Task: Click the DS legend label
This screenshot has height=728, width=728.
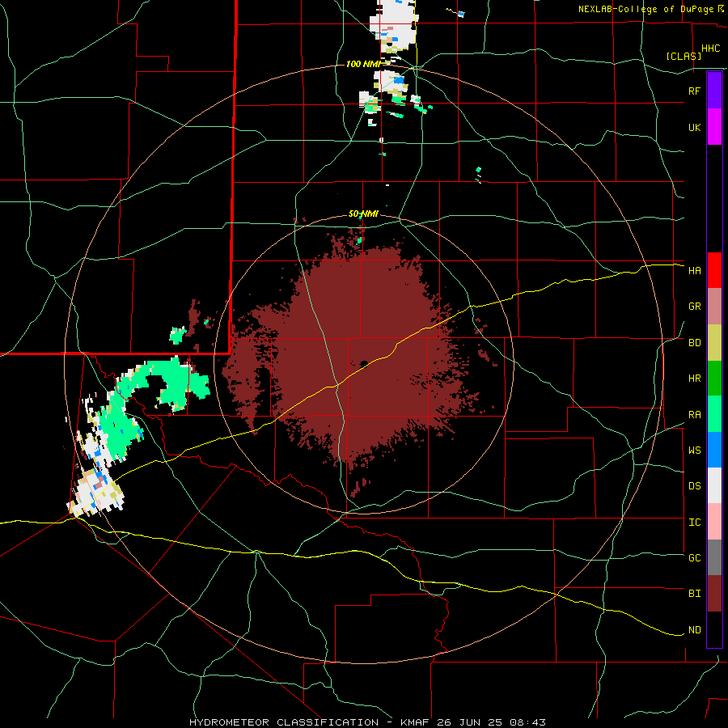Action: point(694,486)
